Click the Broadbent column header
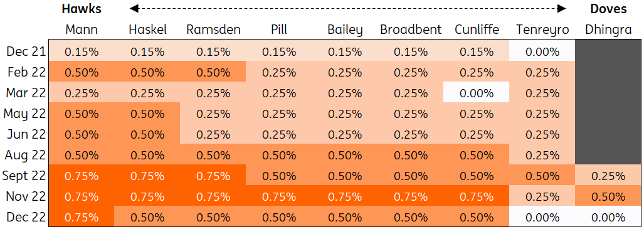This screenshot has width=644, height=229. (411, 30)
